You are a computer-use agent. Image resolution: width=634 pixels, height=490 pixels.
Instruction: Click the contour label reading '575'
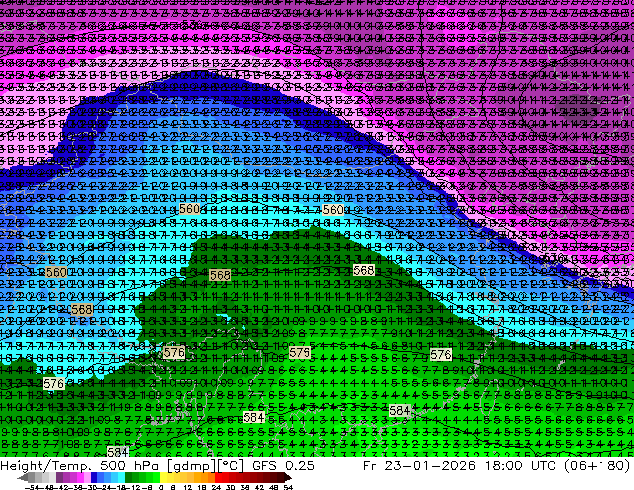point(300,353)
